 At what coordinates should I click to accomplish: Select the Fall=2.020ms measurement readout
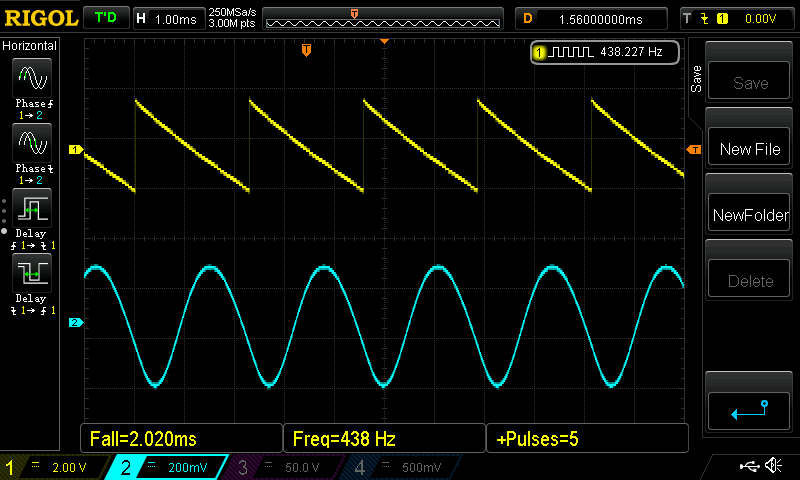(181, 438)
